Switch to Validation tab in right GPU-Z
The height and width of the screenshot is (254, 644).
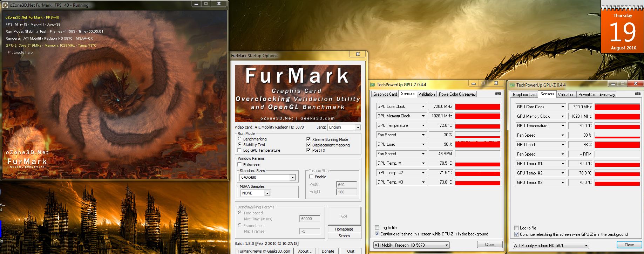tap(566, 94)
